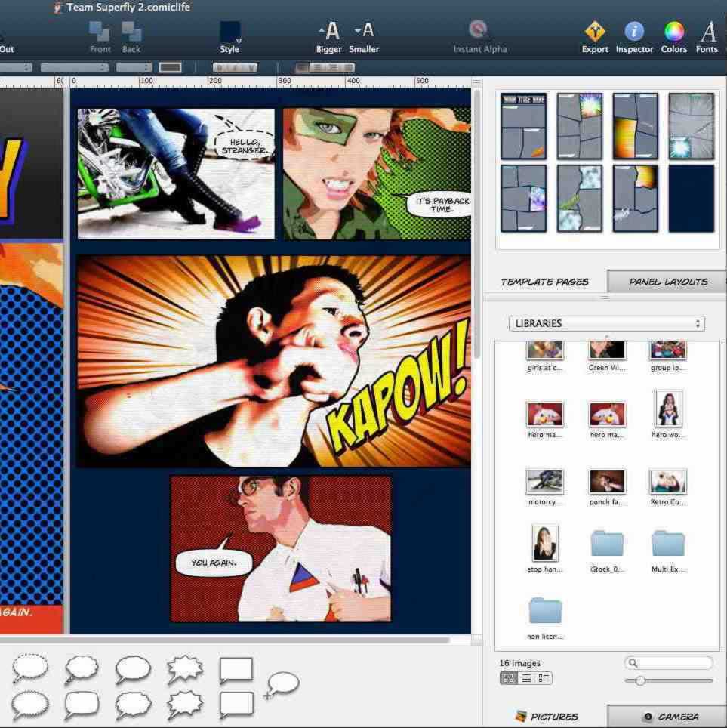Screen dimensions: 727x728
Task: Switch to the Camera tab
Action: 670,717
